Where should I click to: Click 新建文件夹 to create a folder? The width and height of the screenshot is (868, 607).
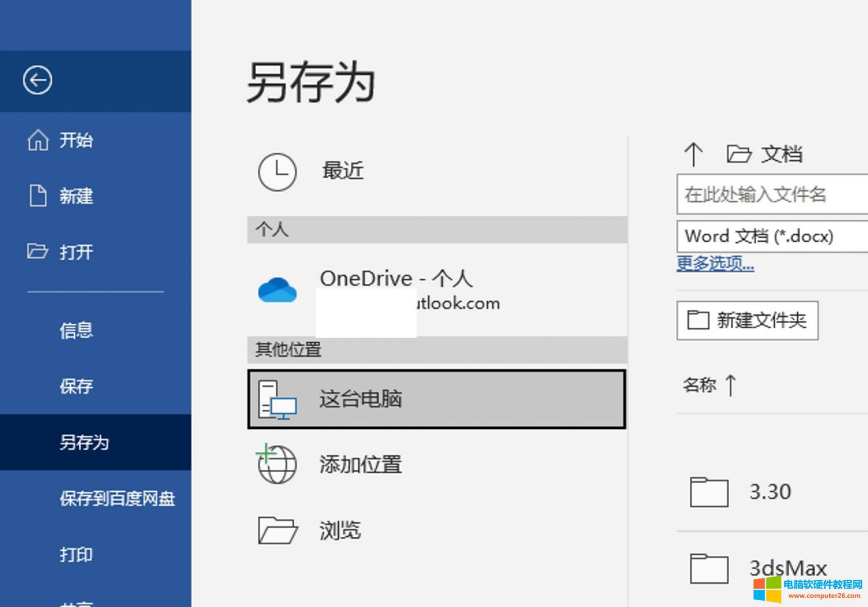pyautogui.click(x=747, y=319)
